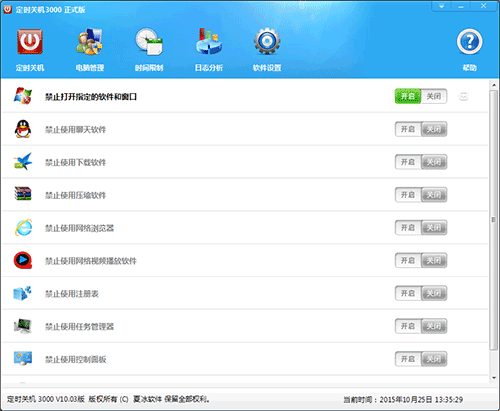Switch to the 日志分析 tab label
This screenshot has height=411, width=500.
click(x=209, y=68)
